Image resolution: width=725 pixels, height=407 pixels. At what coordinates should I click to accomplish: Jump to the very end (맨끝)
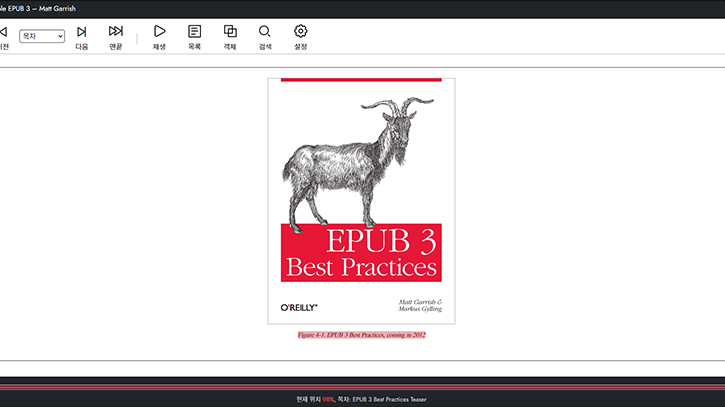point(116,37)
